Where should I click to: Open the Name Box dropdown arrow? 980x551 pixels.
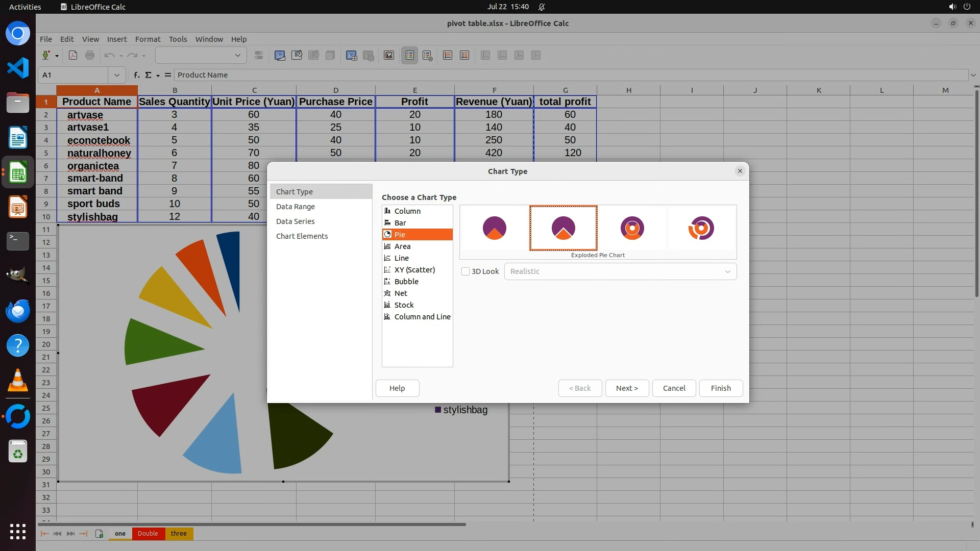click(117, 75)
